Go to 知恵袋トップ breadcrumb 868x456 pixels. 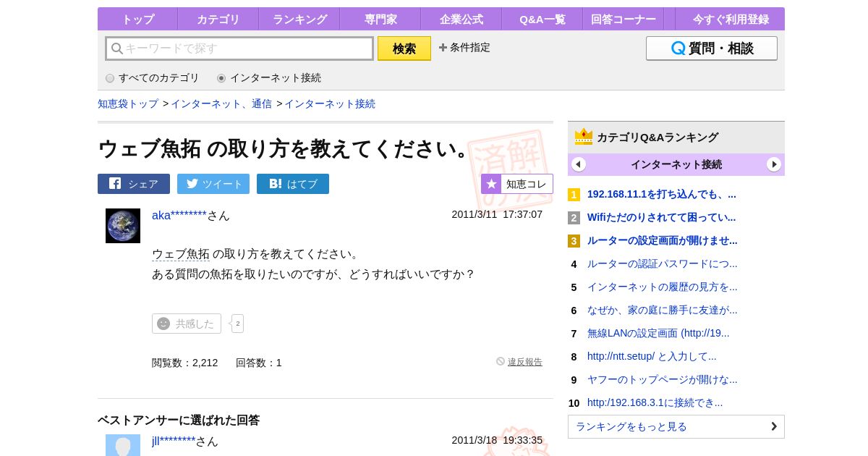(x=128, y=104)
